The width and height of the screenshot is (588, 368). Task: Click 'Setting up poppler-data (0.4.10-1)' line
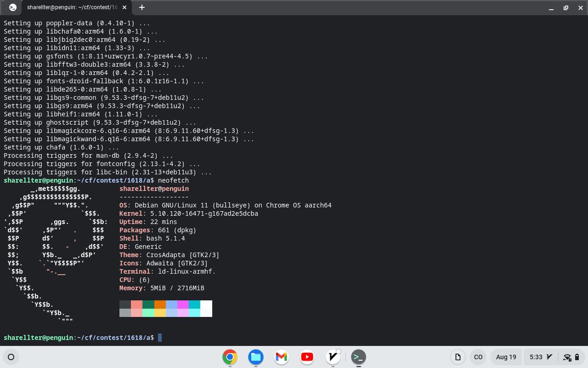(77, 23)
